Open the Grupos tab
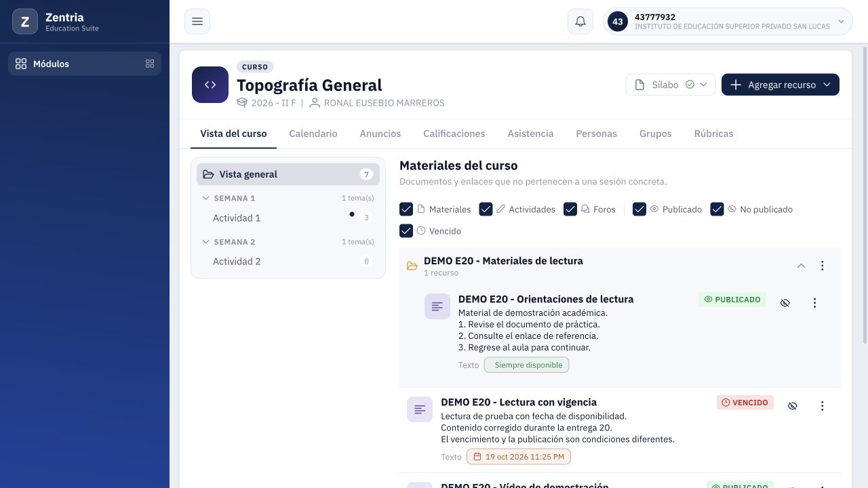This screenshot has width=868, height=488. point(656,134)
